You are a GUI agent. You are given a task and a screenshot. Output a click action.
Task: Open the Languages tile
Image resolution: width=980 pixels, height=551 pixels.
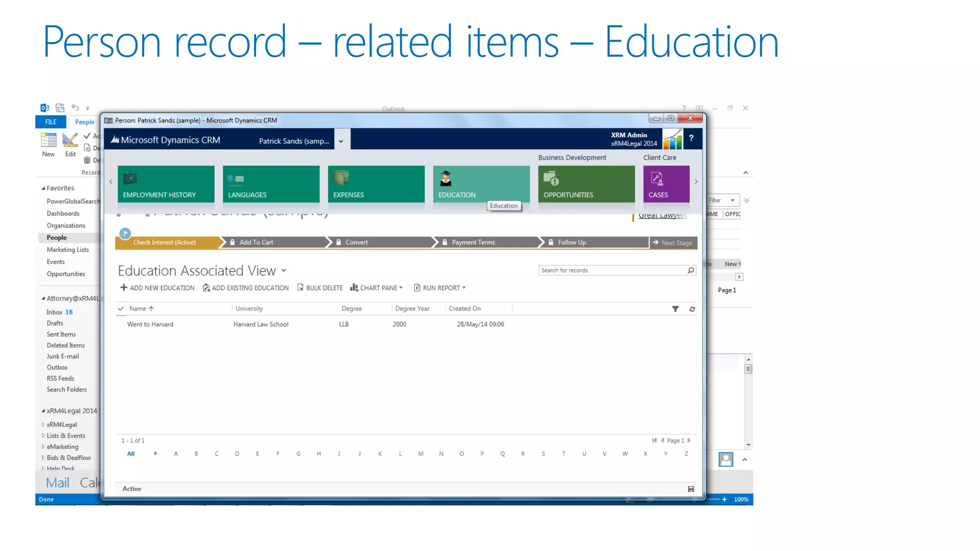271,184
